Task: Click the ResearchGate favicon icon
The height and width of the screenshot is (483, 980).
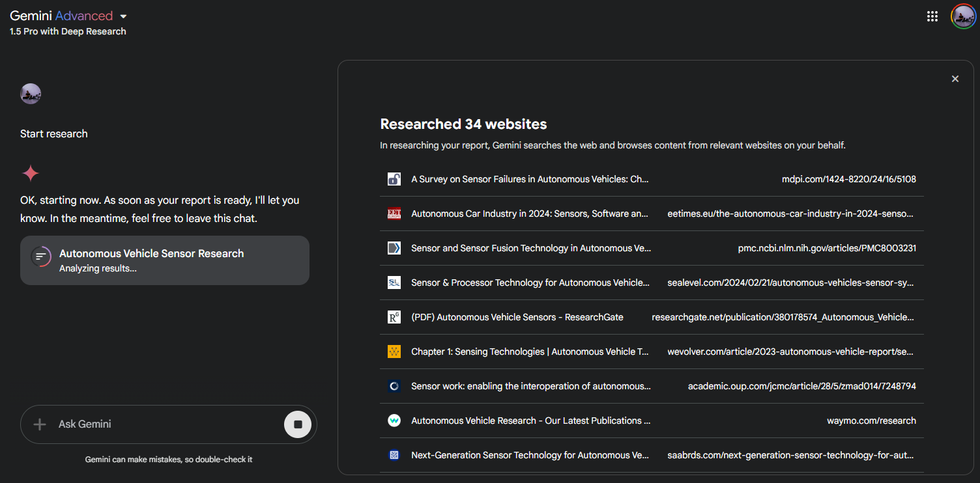Action: (x=394, y=317)
